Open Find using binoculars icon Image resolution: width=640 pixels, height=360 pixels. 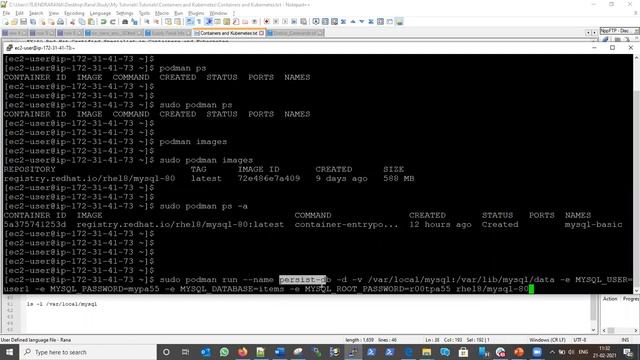[125, 22]
